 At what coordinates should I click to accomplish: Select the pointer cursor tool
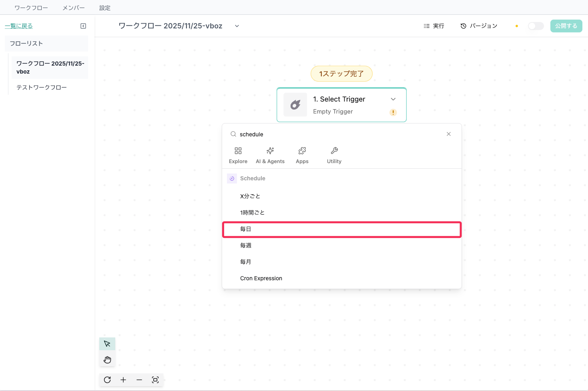click(107, 344)
